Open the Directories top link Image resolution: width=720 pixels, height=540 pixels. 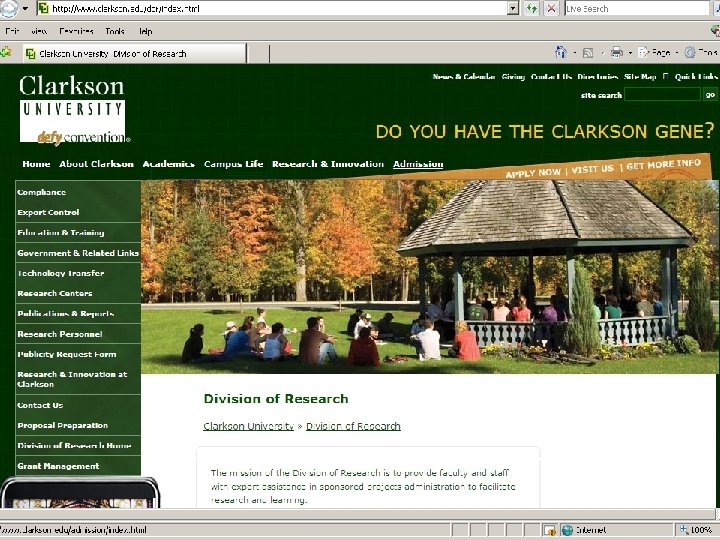pos(597,77)
